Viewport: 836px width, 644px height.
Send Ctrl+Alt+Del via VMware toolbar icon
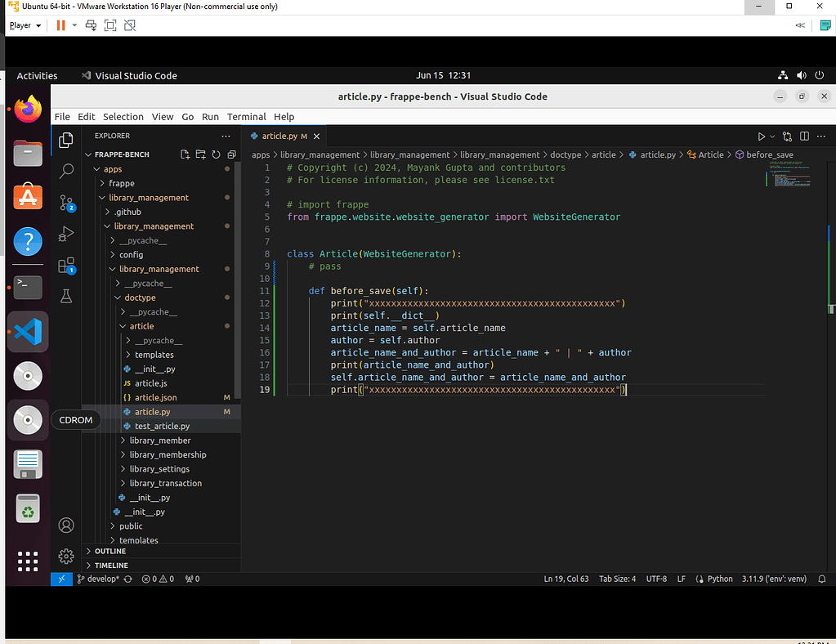pos(92,25)
